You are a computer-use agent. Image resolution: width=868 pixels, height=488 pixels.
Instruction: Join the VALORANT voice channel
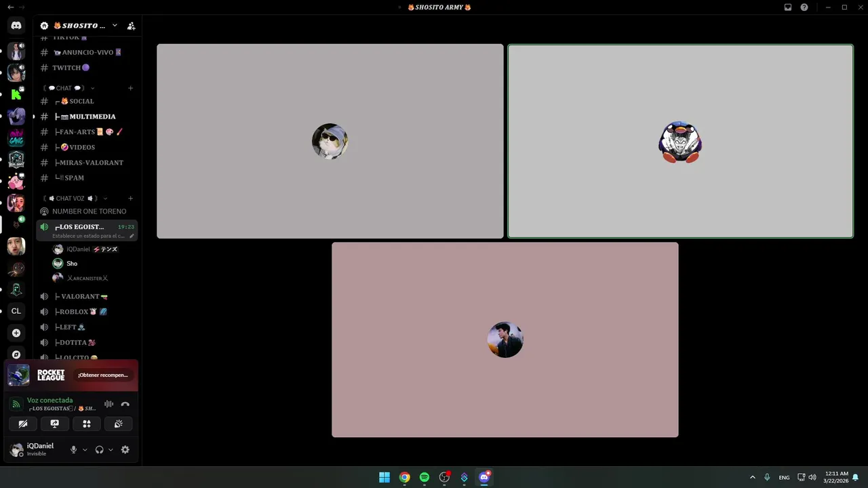tap(87, 296)
